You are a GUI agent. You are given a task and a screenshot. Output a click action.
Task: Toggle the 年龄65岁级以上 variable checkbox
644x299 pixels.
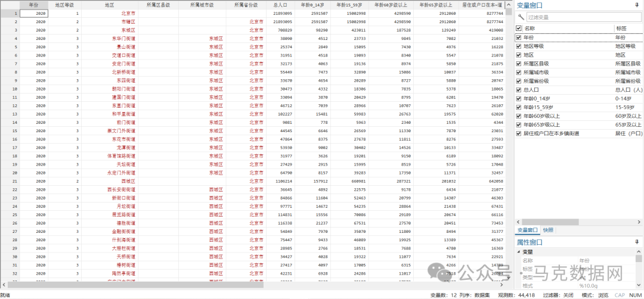pyautogui.click(x=519, y=124)
